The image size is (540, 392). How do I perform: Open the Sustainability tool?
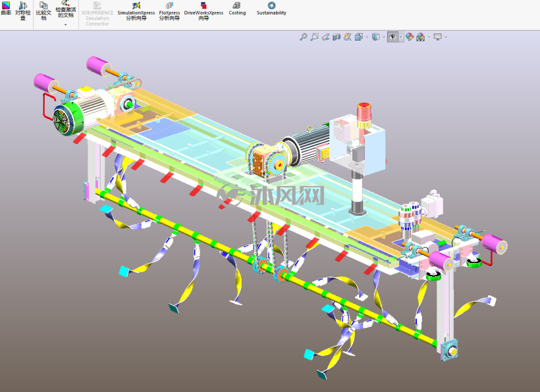click(271, 9)
